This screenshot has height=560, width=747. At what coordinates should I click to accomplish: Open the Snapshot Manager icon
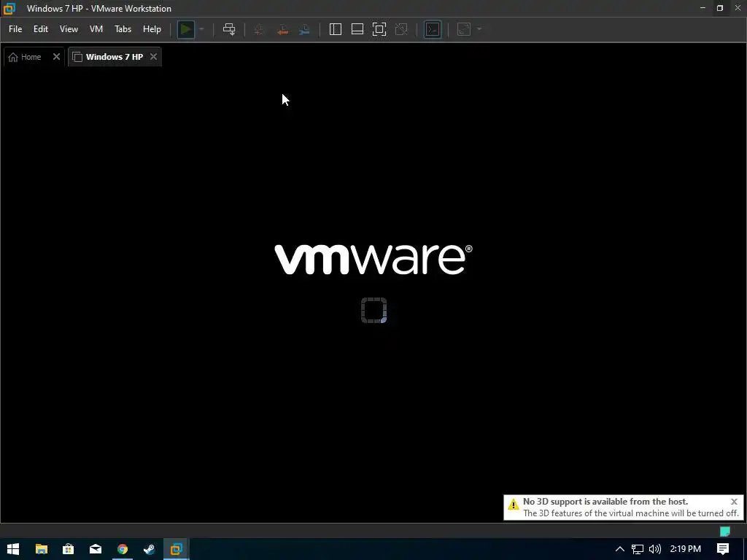304,29
